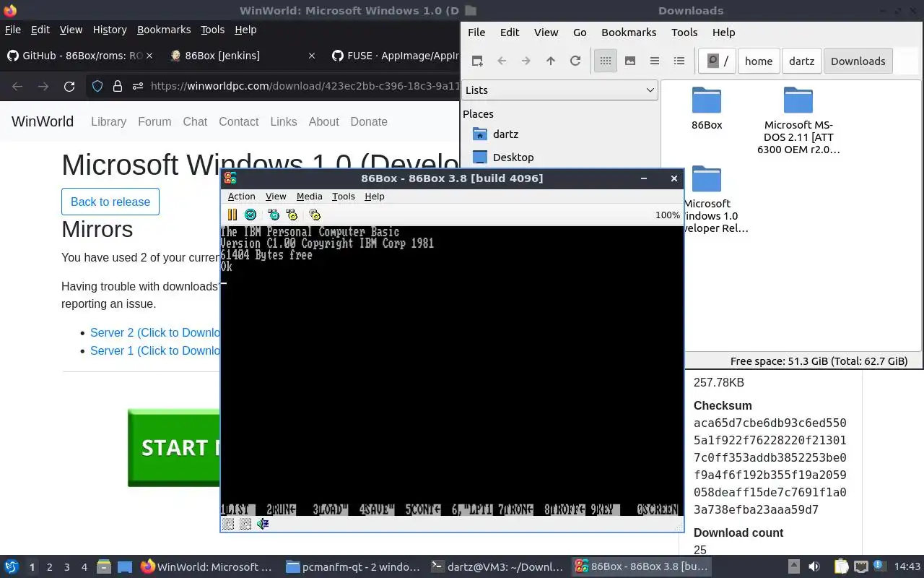Viewport: 924px width, 578px height.
Task: Click 'home' path segment in file manager
Action: click(x=759, y=61)
